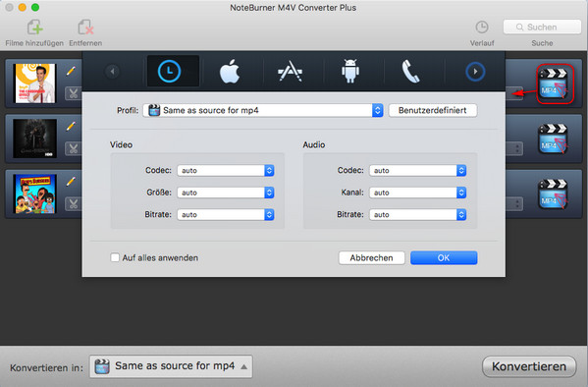Select the phone profiles tab
The image size is (588, 387).
410,71
